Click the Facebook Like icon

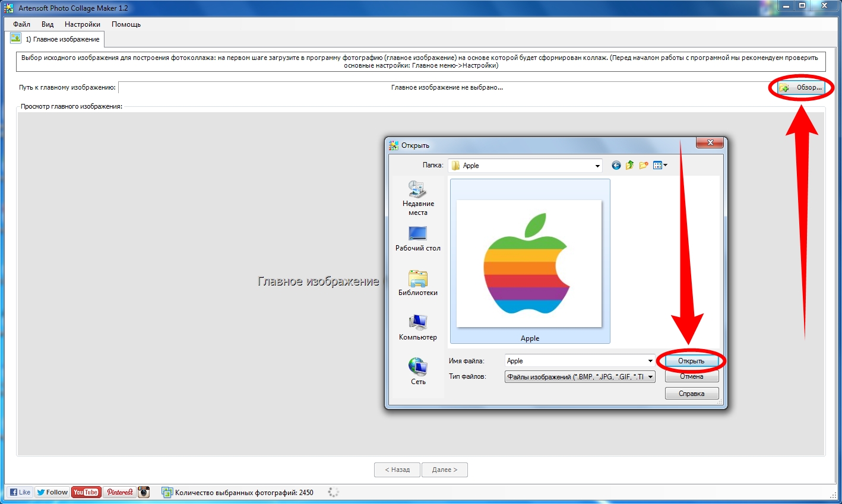(x=20, y=492)
